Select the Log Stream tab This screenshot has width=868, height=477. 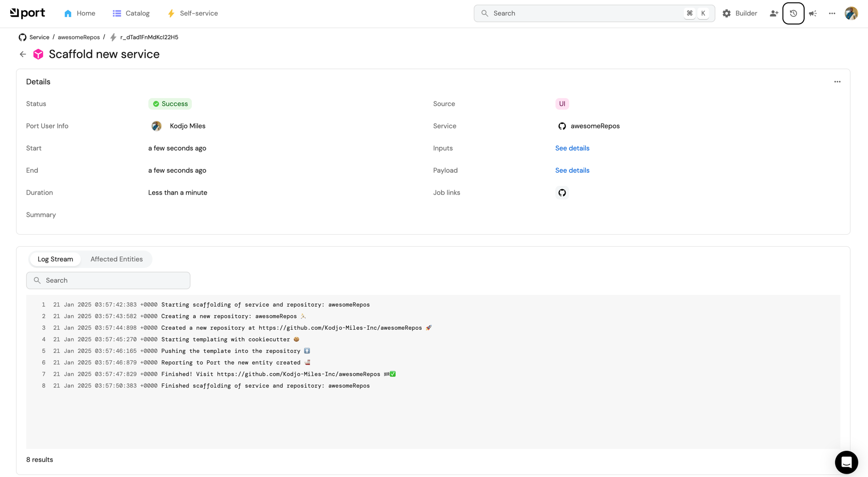56,259
